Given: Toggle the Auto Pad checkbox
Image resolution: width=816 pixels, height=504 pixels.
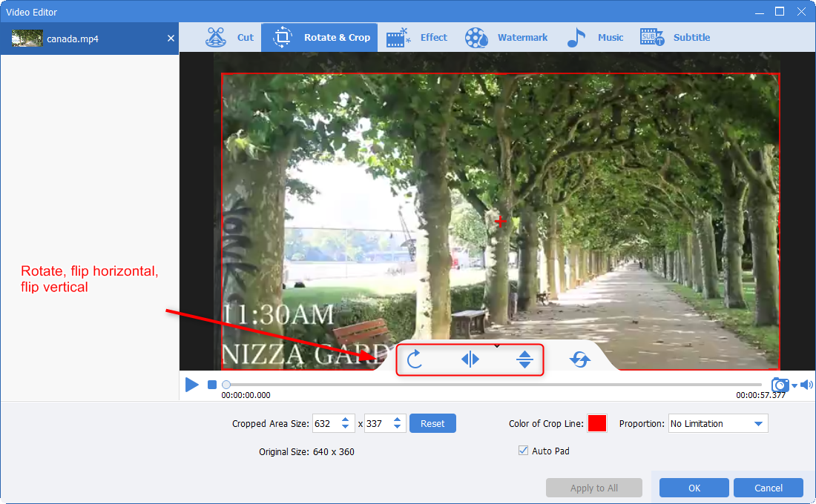Looking at the screenshot, I should pos(524,451).
